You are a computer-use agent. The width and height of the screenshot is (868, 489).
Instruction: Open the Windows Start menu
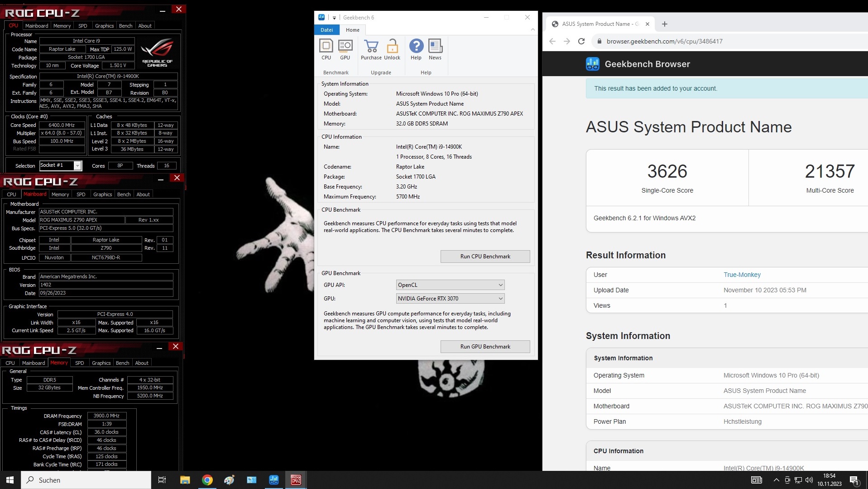tap(10, 480)
